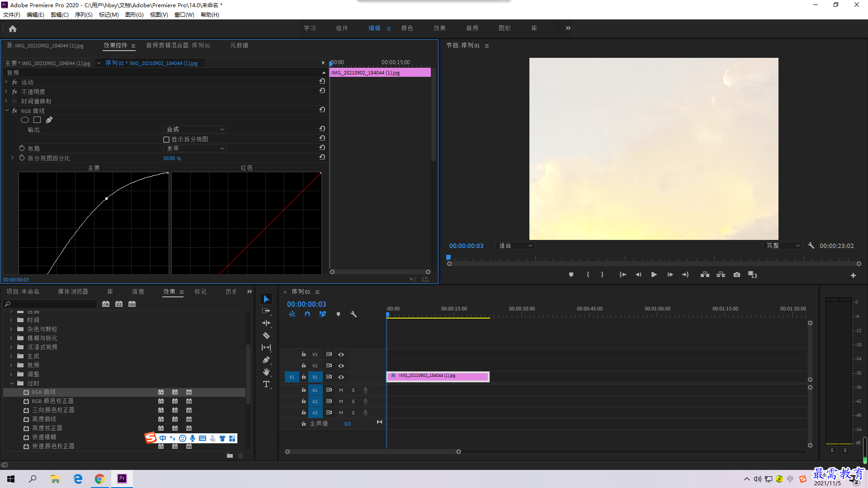Open layout dropdown showing 水平
868x488 pixels.
coord(194,148)
